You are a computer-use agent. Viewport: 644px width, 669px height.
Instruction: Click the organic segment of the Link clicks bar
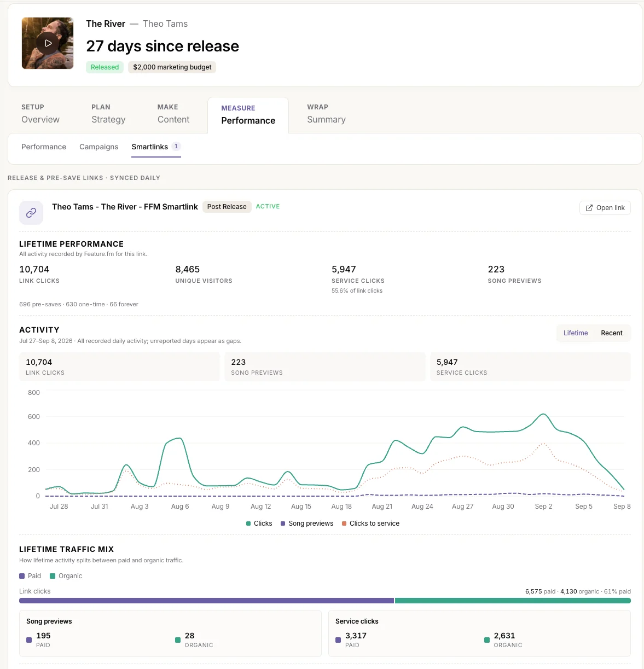[x=513, y=601]
